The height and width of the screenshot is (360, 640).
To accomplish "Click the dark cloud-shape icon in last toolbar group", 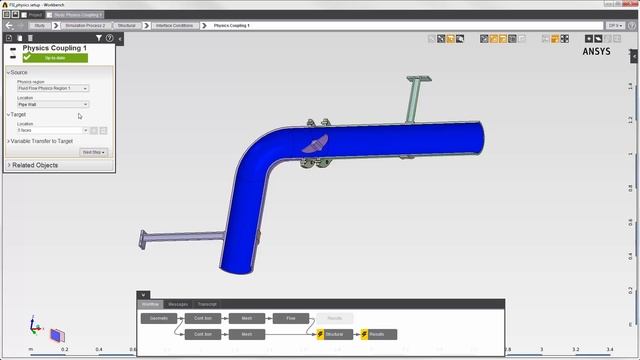I will tap(598, 39).
